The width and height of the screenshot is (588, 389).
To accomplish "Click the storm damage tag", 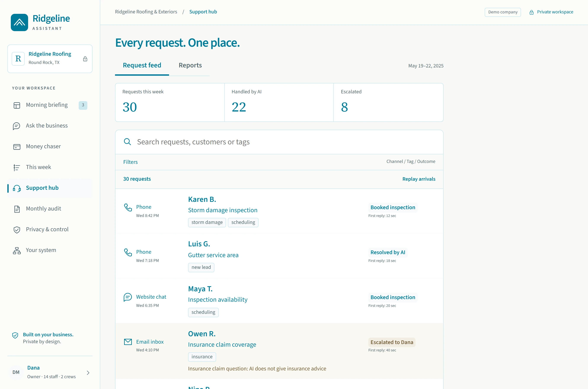I will point(207,223).
